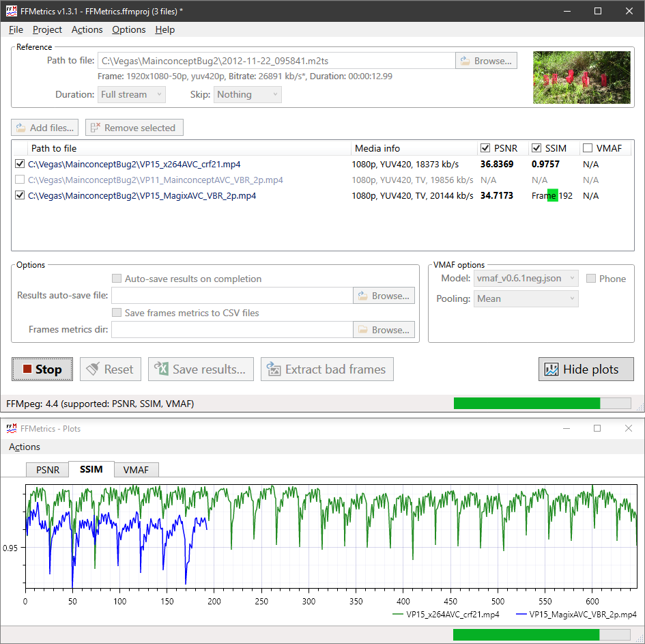Click Hide plots button
The image size is (645, 644).
[x=586, y=369]
